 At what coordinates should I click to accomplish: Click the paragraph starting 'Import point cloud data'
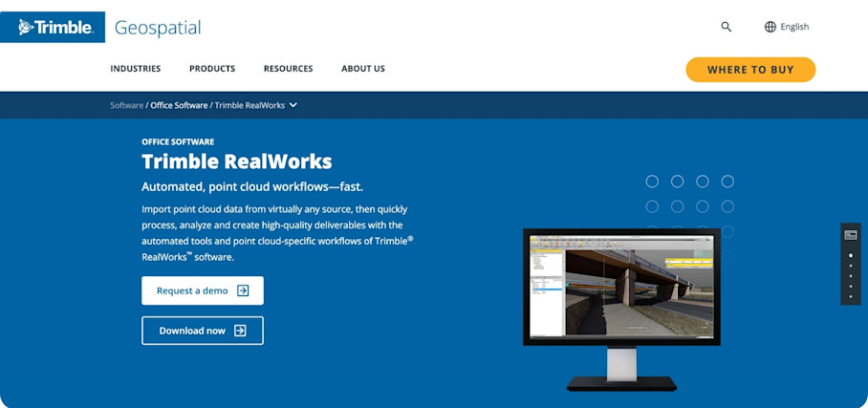[277, 233]
